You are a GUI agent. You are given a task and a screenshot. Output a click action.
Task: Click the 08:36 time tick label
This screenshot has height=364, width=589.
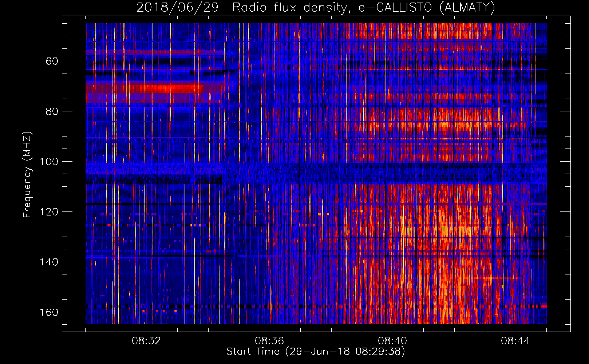[x=269, y=341]
